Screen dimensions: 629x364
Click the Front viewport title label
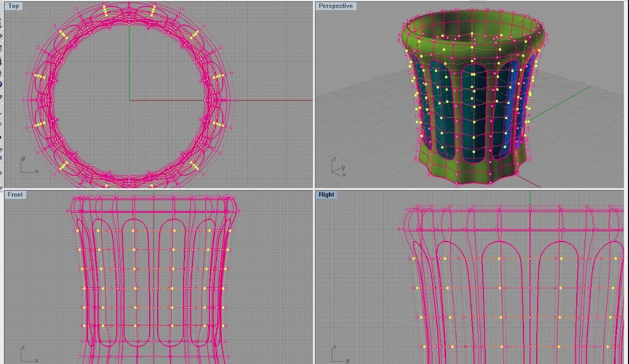coord(15,195)
